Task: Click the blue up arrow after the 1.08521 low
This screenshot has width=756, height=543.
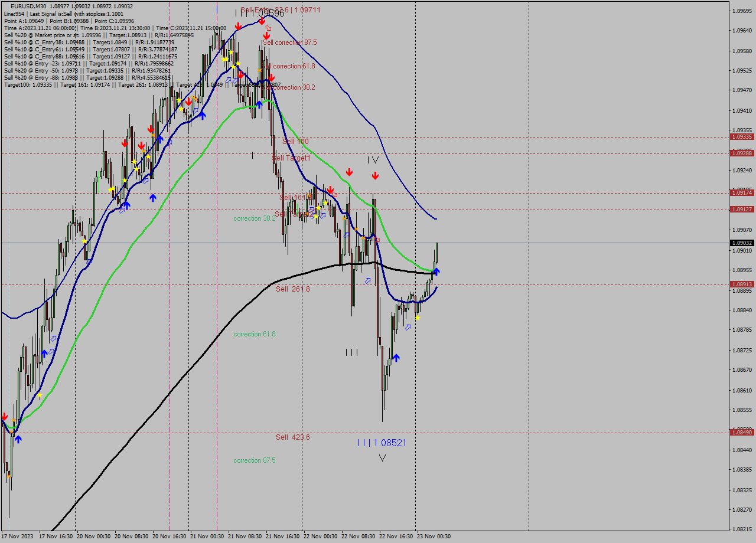Action: point(396,358)
